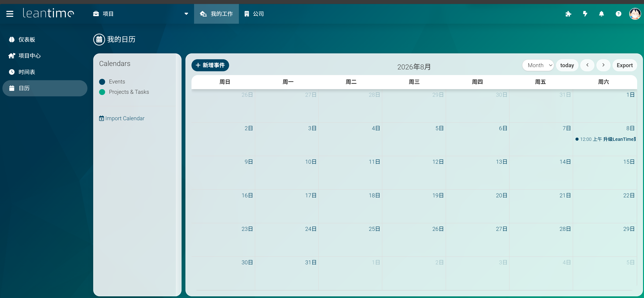Viewport: 644px width, 298px height.
Task: Open 仪表板 dashboard in the sidebar
Action: [26, 40]
